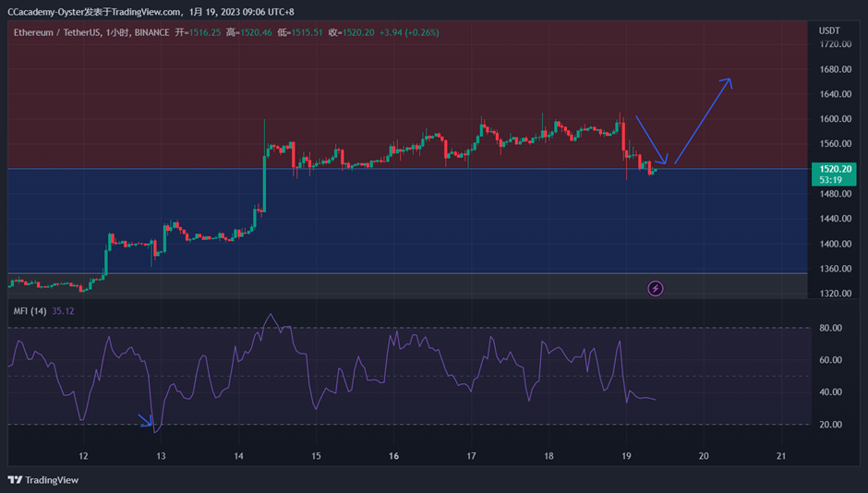Click the 1360.00 price axis label

tap(835, 269)
